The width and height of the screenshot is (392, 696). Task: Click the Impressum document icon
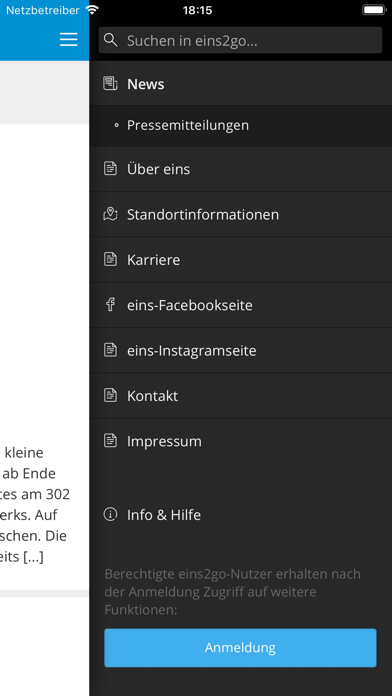110,440
